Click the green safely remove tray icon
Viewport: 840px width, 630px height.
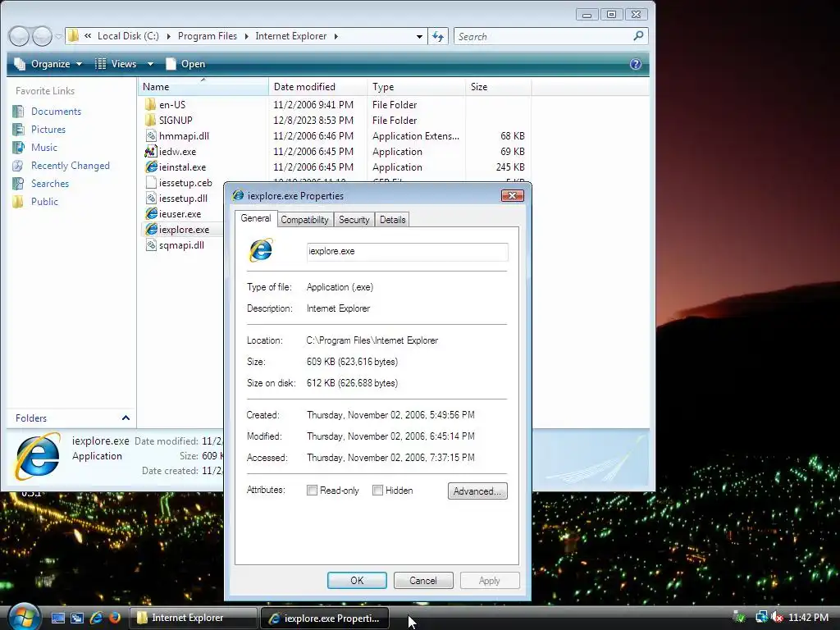tap(739, 618)
